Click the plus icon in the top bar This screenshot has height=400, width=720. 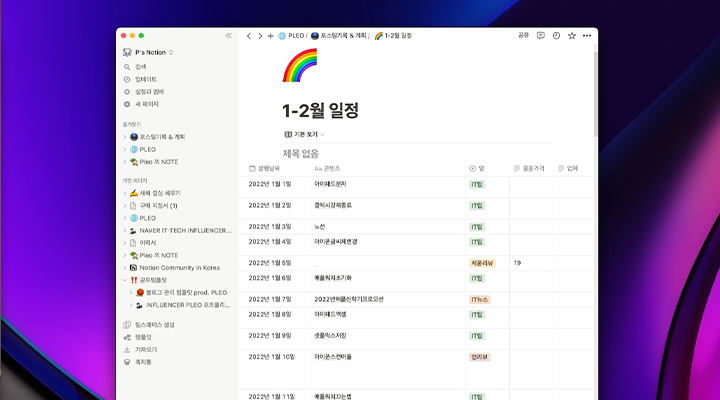(x=270, y=36)
